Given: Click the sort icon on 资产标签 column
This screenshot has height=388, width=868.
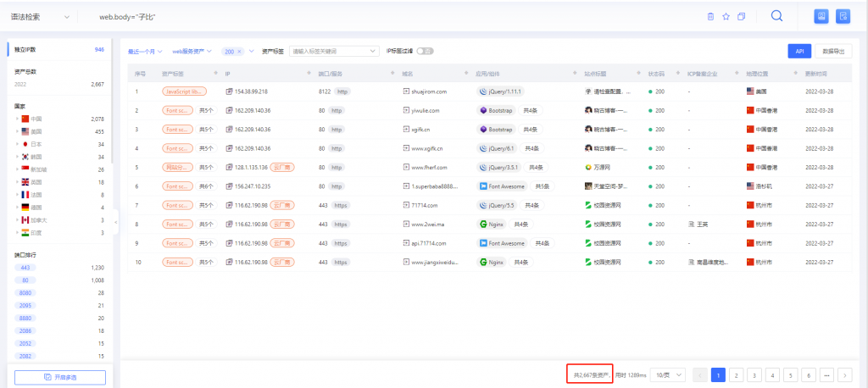Looking at the screenshot, I should click(216, 74).
